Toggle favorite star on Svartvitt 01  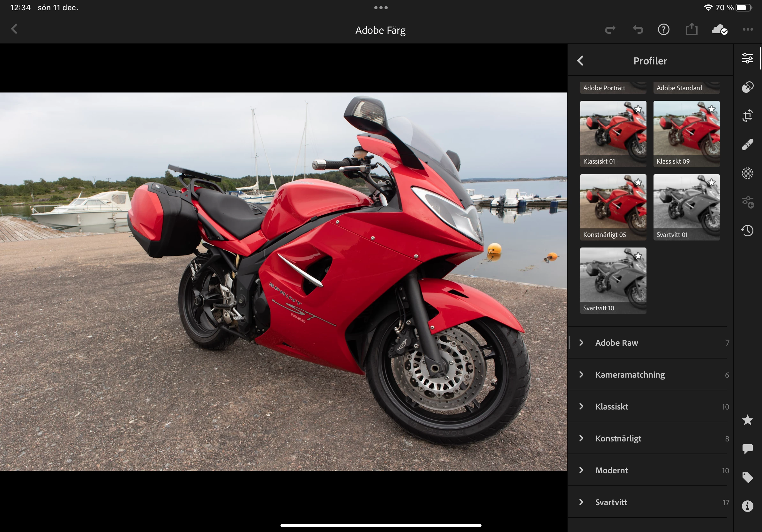(x=711, y=182)
